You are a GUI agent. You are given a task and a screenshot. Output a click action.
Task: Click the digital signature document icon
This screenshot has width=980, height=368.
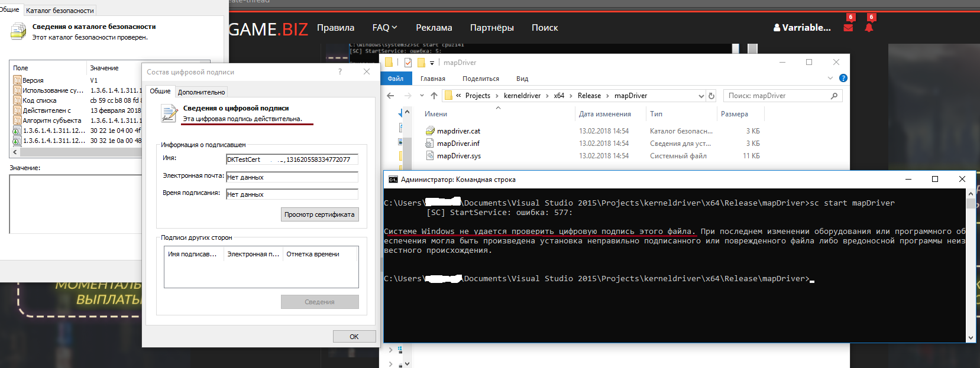tap(170, 113)
